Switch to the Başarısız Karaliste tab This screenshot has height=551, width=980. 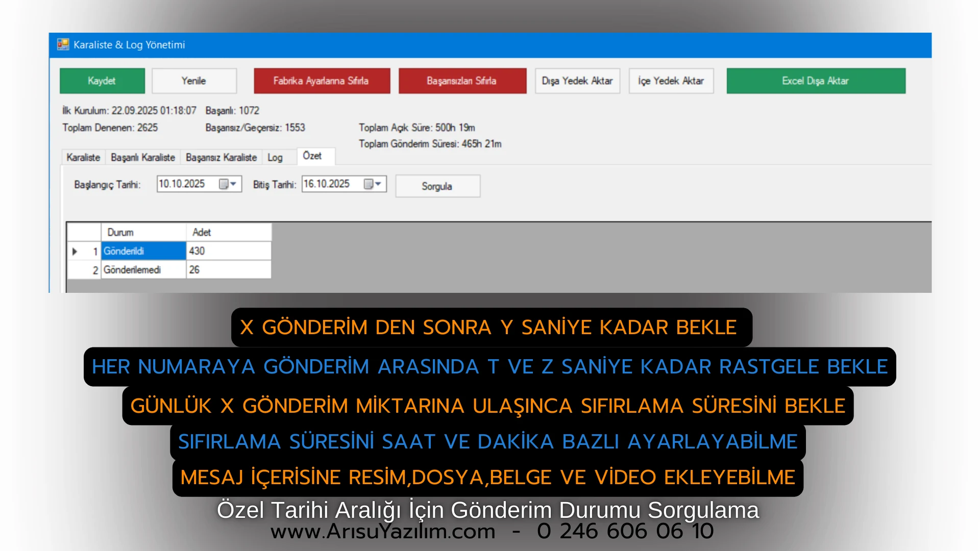pyautogui.click(x=221, y=157)
